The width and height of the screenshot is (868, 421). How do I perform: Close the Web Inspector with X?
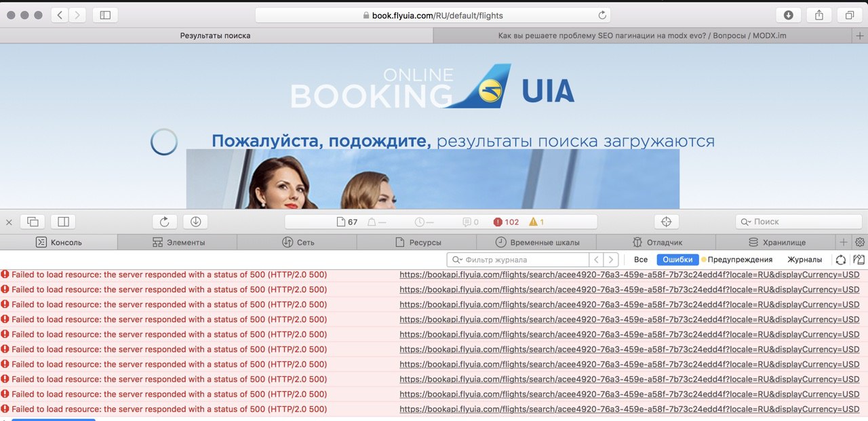tap(9, 222)
